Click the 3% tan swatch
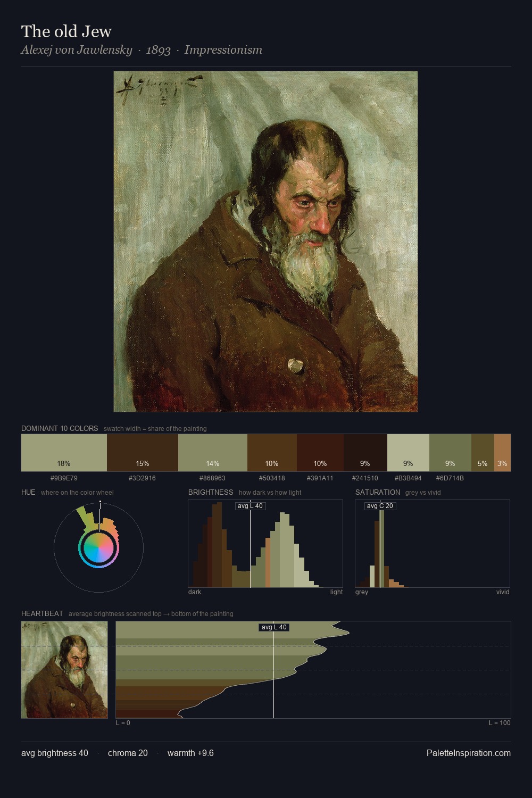The image size is (532, 798). (x=502, y=453)
